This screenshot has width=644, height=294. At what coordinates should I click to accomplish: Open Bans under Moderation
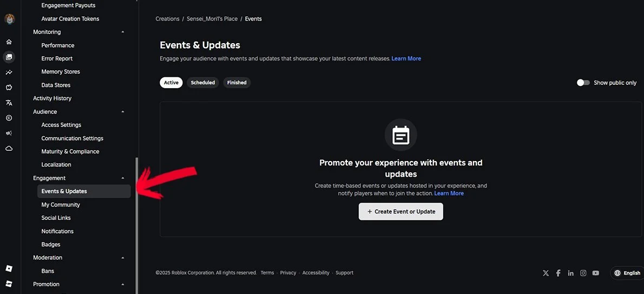point(48,271)
